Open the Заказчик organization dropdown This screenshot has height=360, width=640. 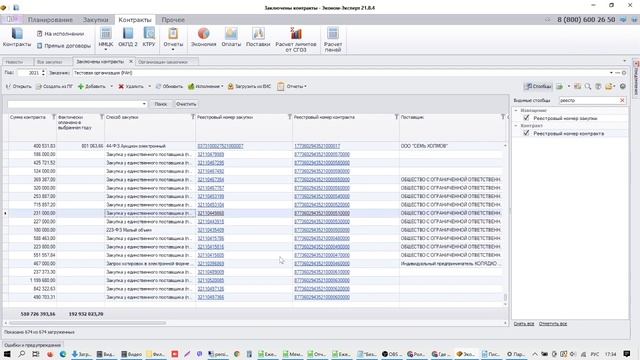(x=611, y=73)
